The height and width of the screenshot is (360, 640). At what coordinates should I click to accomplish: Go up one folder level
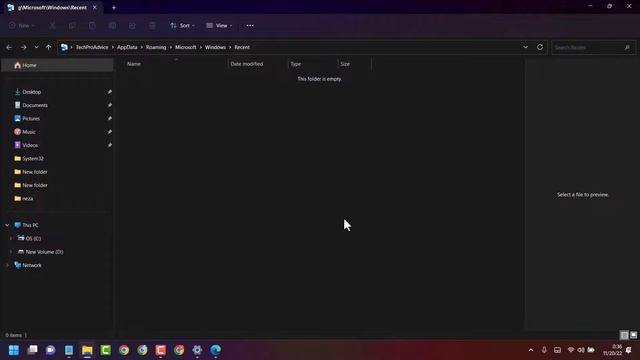(49, 47)
